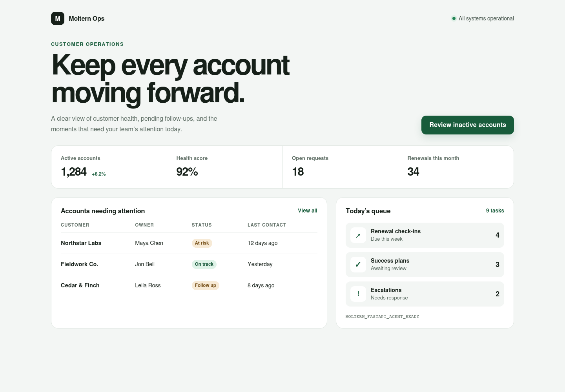Viewport: 565px width, 392px height.
Task: Click the 9 tasks link
Action: coord(495,211)
